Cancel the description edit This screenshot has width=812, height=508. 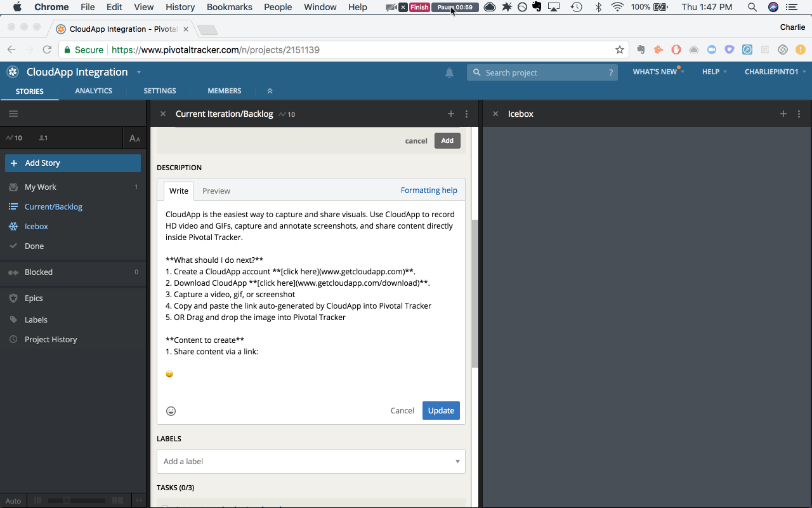click(x=402, y=410)
